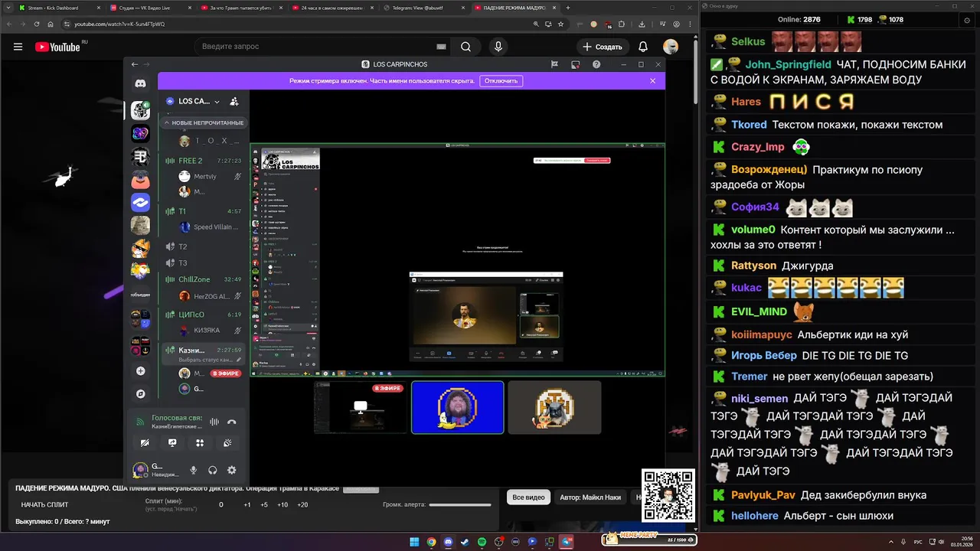Go back arrow in Discord title bar

tap(135, 64)
